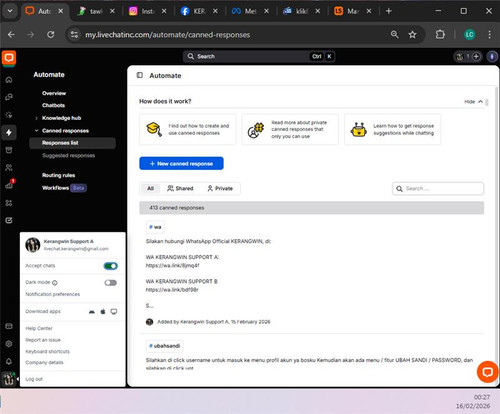
Task: Hide the How does it work section
Action: (473, 102)
